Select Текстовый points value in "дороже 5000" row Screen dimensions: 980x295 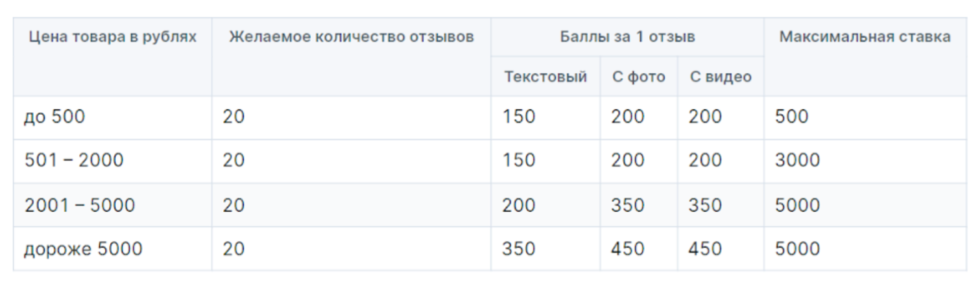tap(545, 249)
